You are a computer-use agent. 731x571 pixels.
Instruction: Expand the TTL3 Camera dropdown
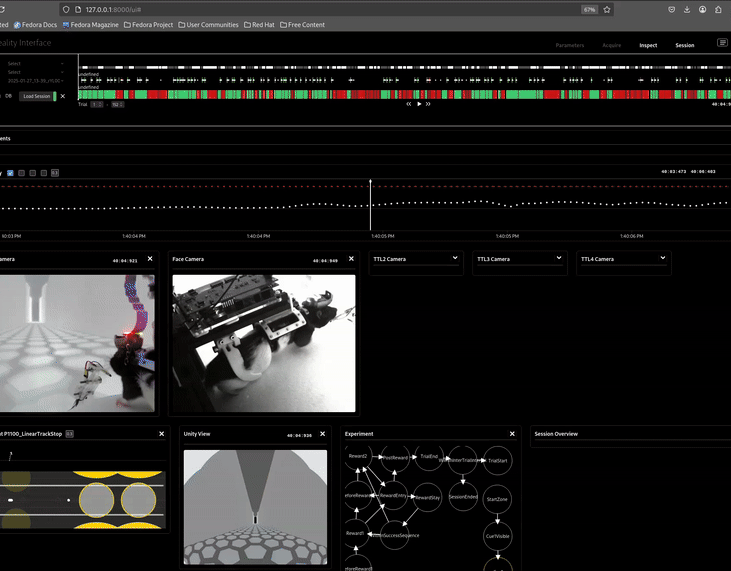click(559, 258)
